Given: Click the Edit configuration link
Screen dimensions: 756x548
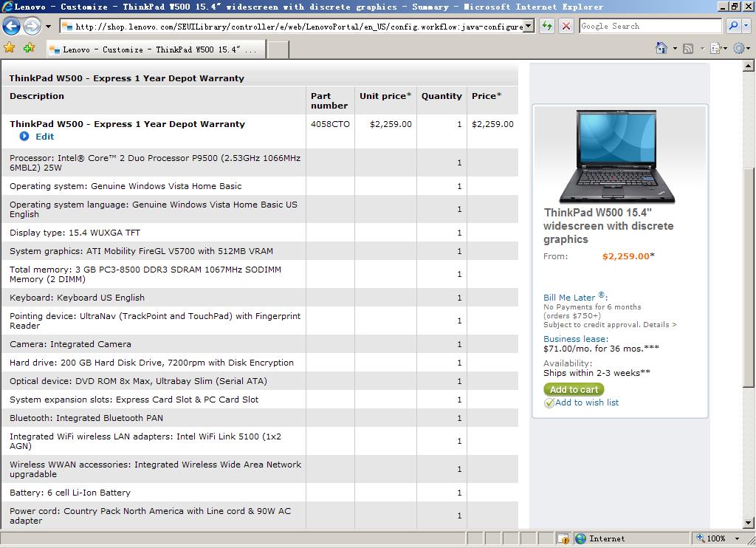Looking at the screenshot, I should click(x=44, y=137).
